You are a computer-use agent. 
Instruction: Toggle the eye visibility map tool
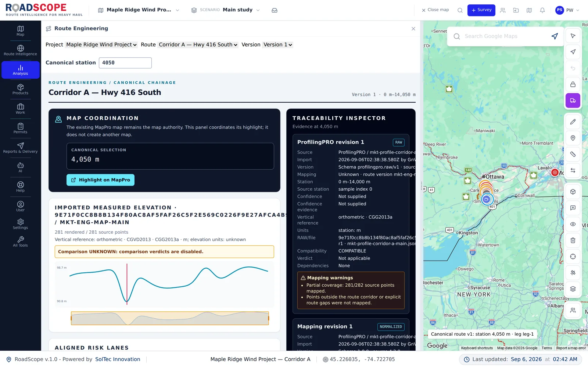[573, 224]
